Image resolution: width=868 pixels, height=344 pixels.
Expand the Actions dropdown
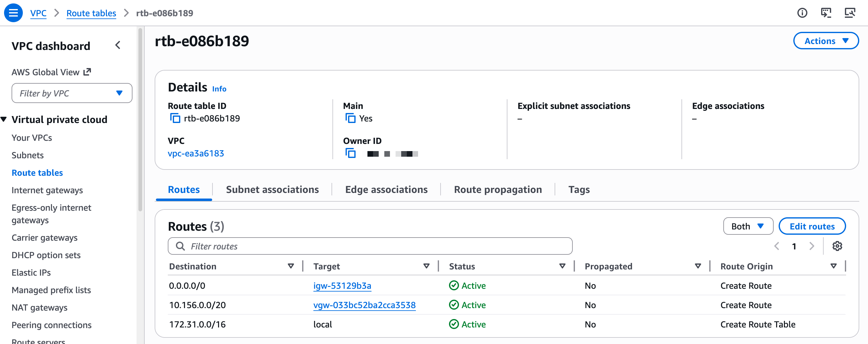(826, 41)
